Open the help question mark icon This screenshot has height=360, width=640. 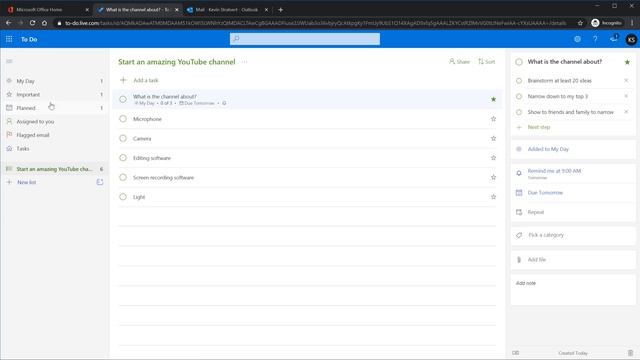pyautogui.click(x=595, y=39)
